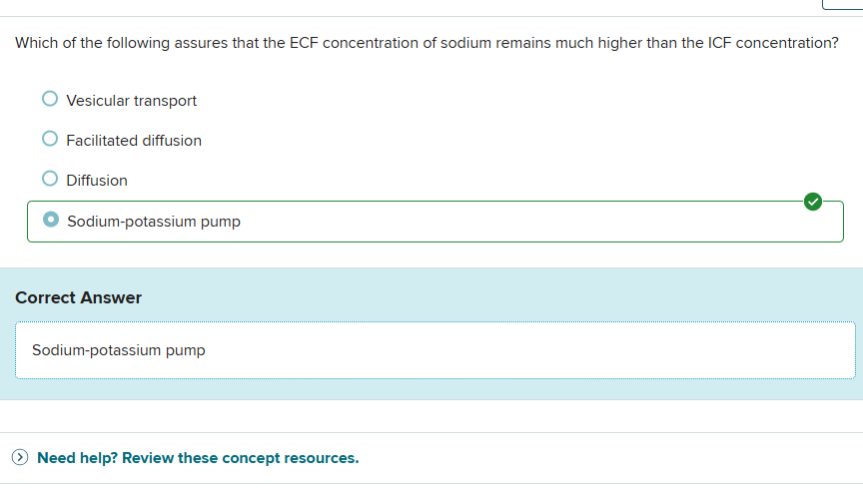
Task: Click empty area of white correct answer field
Action: (x=529, y=350)
